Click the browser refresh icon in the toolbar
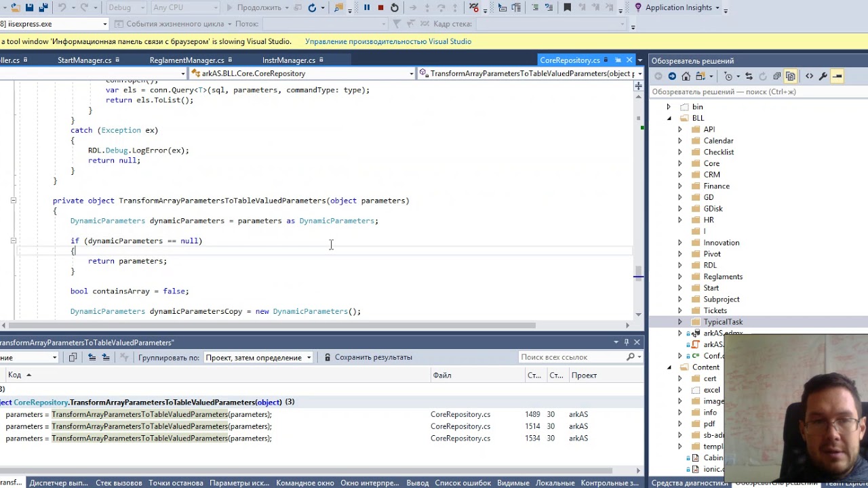Viewport: 868px width, 488px height. point(312,7)
